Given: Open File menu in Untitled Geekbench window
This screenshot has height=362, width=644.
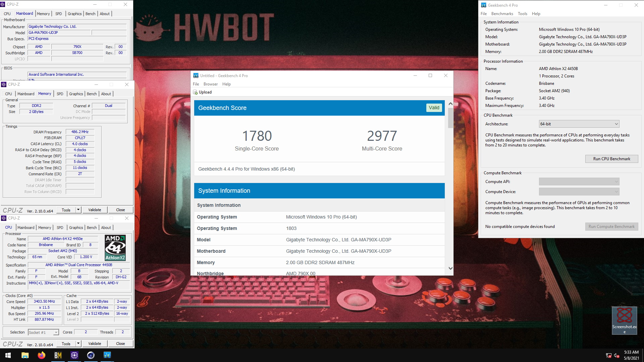Looking at the screenshot, I should (196, 84).
